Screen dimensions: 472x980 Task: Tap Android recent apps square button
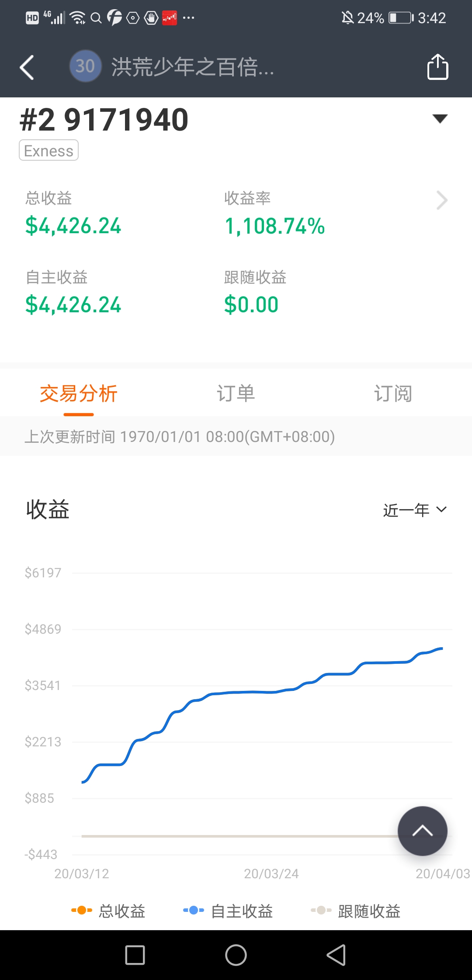(x=135, y=955)
